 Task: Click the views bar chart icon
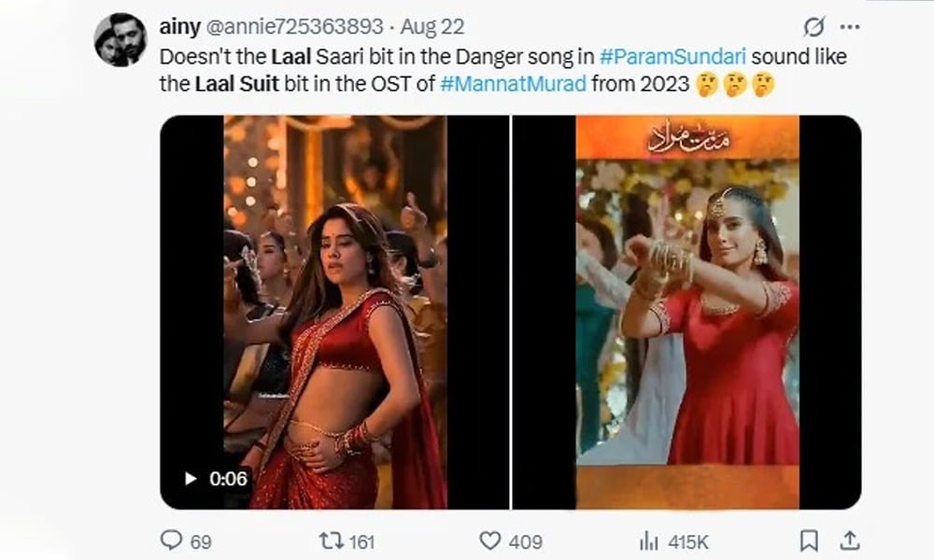pos(647,540)
